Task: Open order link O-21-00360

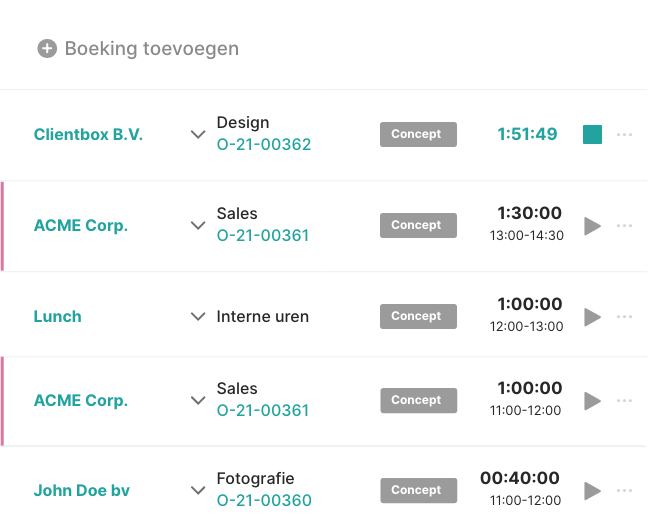Action: point(264,501)
